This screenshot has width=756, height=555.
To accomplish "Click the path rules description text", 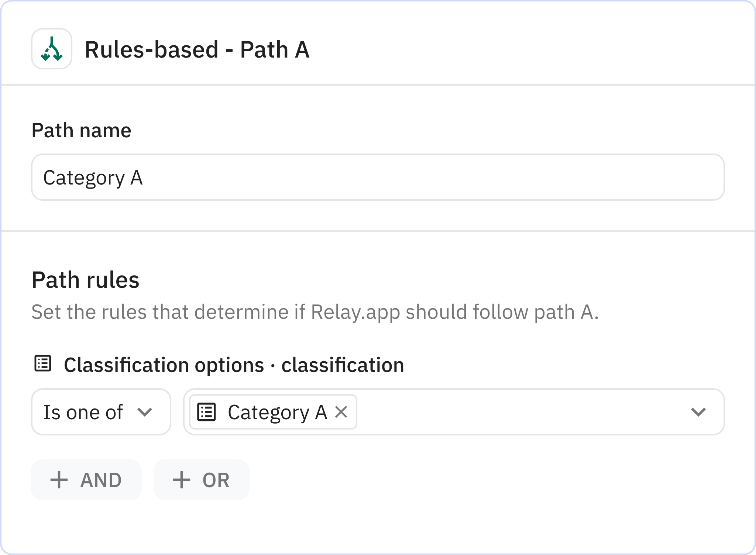I will pyautogui.click(x=315, y=312).
